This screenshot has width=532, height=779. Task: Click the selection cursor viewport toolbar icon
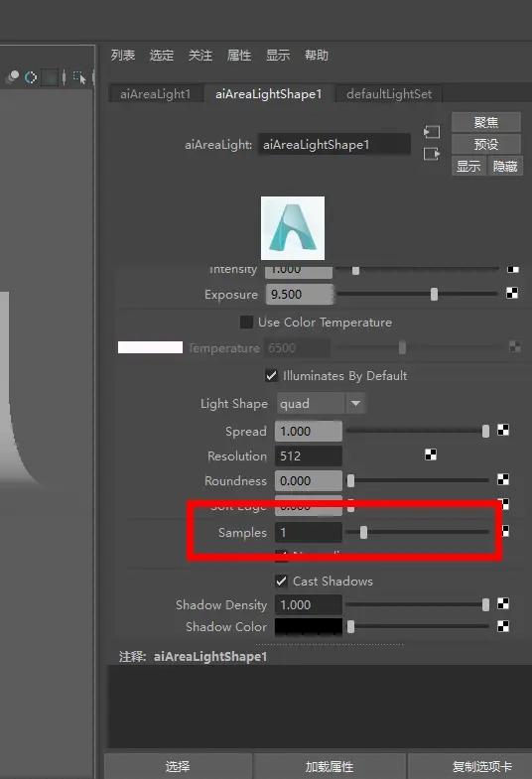point(79,77)
